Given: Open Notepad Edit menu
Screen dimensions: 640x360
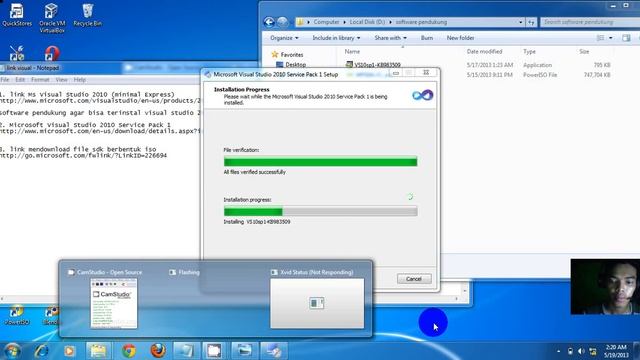Looking at the screenshot, I should coord(20,80).
